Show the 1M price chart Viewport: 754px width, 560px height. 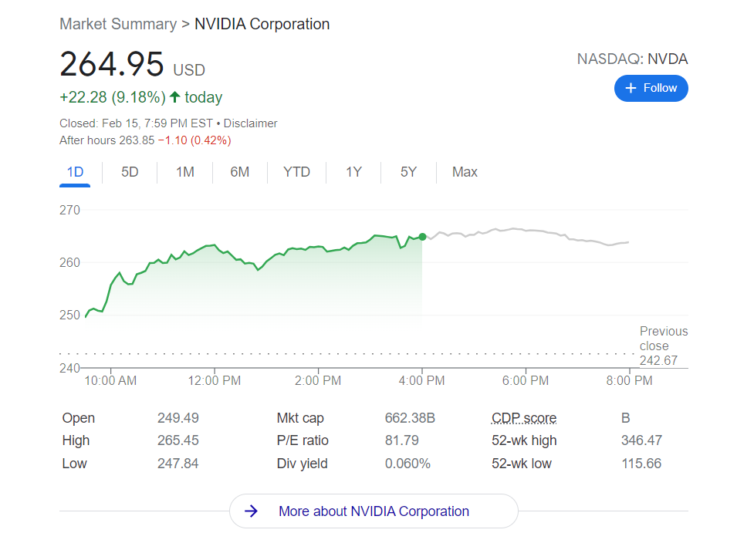[184, 172]
